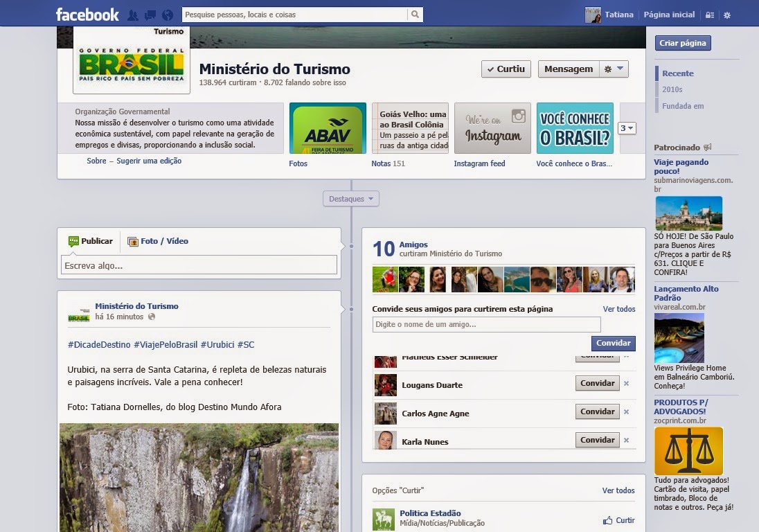Dismiss Karla Nunes suggestion

point(626,441)
